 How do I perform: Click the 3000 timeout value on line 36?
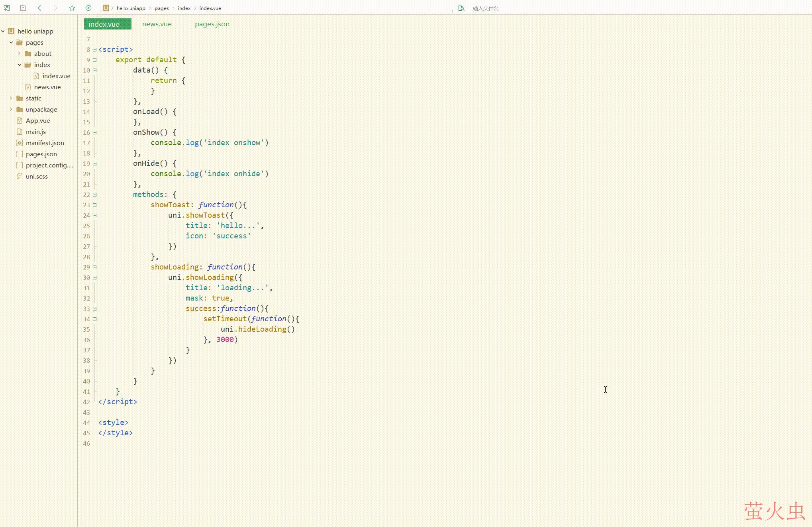[x=225, y=340]
